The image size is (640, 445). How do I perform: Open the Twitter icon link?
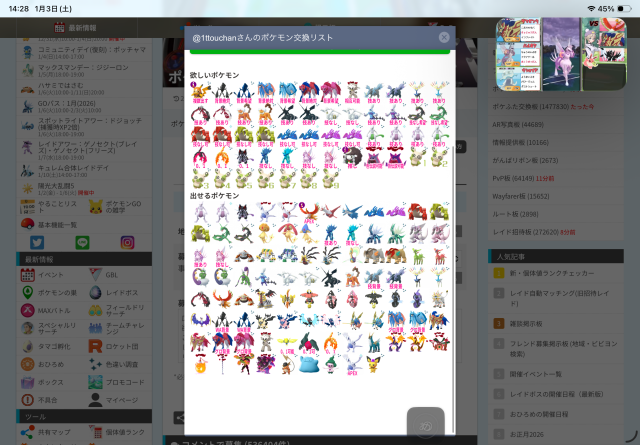point(37,242)
